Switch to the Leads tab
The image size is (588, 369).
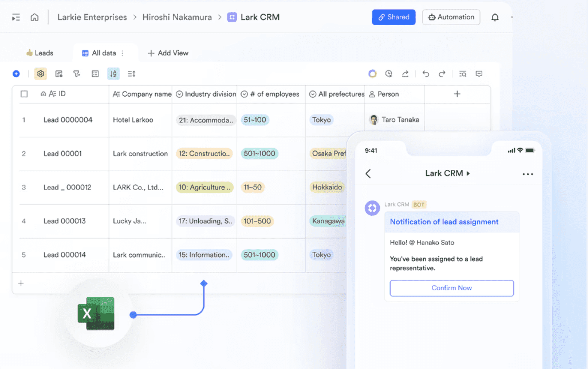[x=40, y=53]
